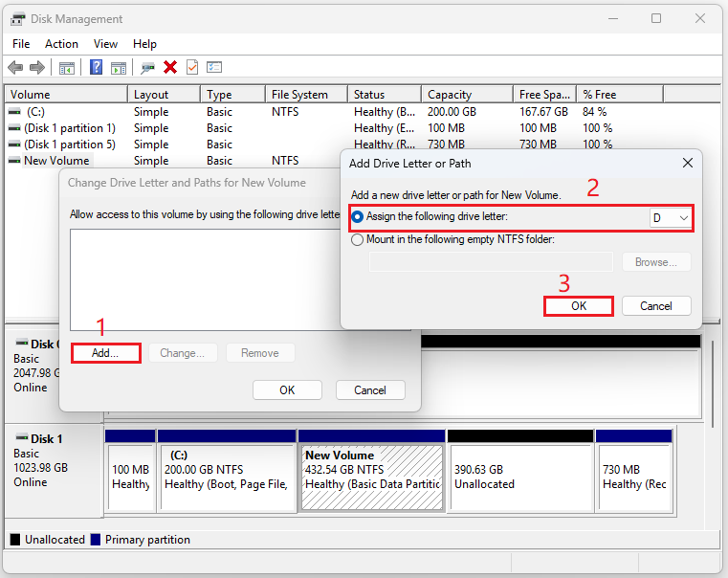This screenshot has height=578, width=728.
Task: Sort by Free Spa... column header
Action: tap(545, 94)
